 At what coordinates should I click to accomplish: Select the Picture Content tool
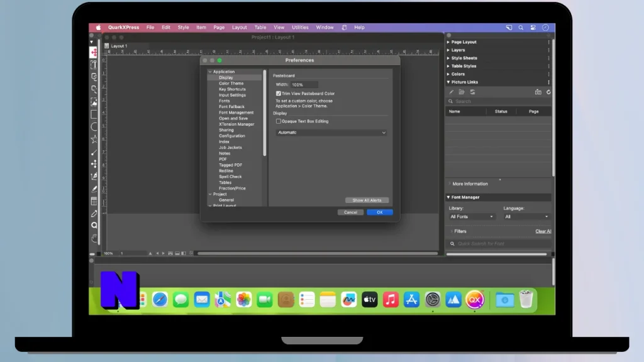(94, 102)
